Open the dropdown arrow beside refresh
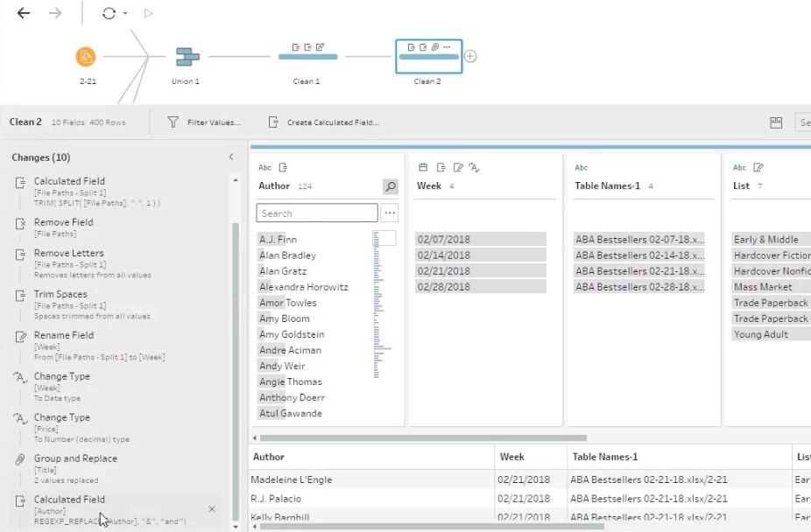Image resolution: width=811 pixels, height=532 pixels. [126, 14]
